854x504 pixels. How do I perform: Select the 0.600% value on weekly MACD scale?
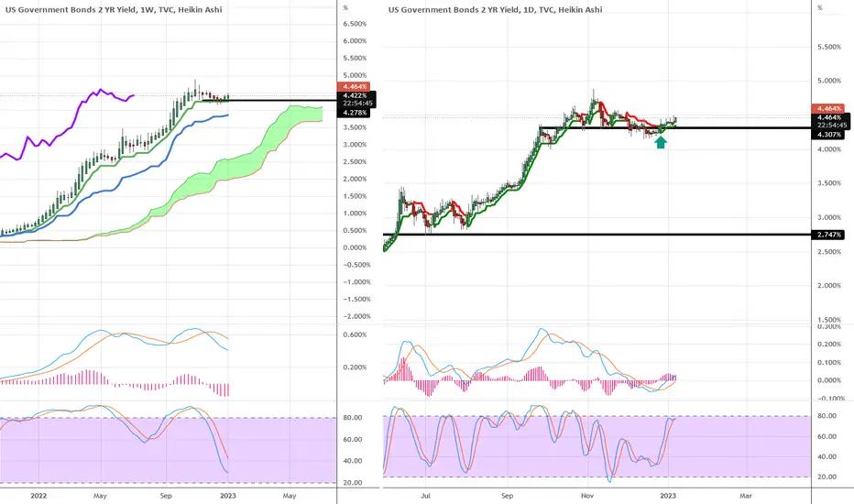355,334
